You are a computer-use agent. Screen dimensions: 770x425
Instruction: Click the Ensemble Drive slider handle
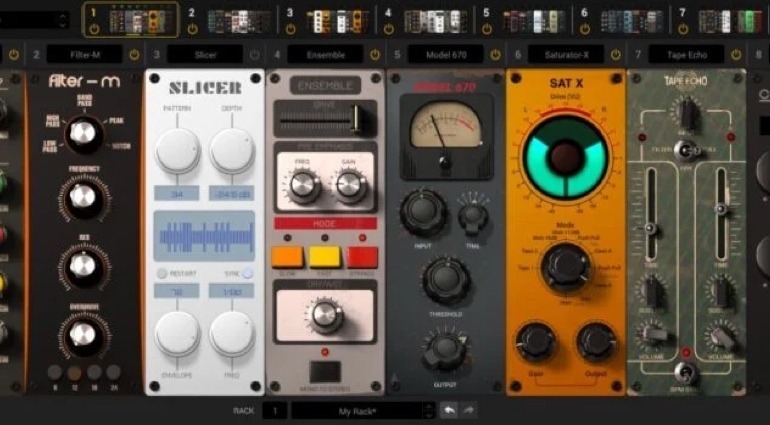356,118
